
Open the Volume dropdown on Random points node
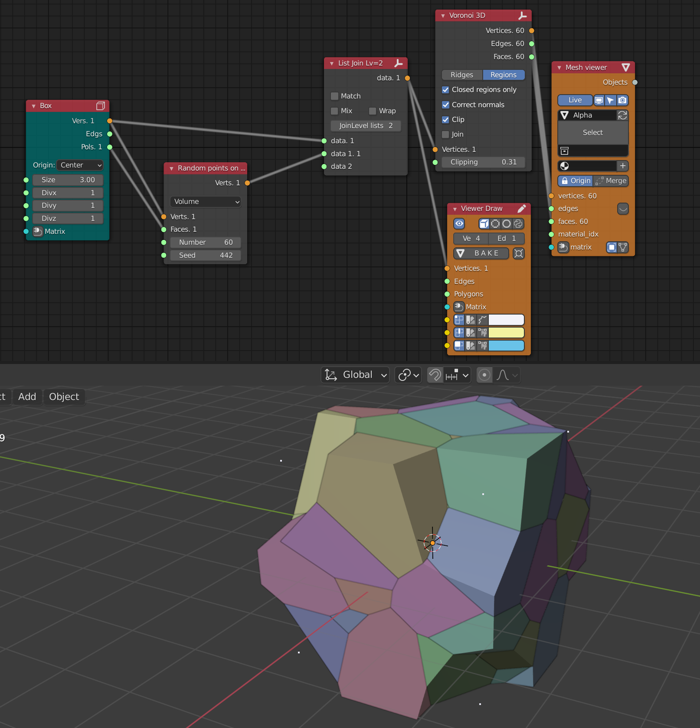[x=206, y=201]
